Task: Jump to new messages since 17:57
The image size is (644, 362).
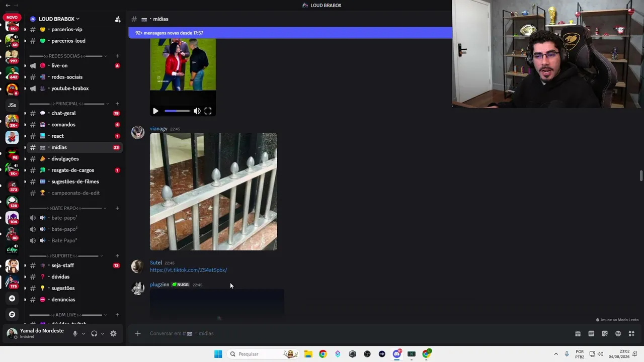Action: pyautogui.click(x=290, y=33)
